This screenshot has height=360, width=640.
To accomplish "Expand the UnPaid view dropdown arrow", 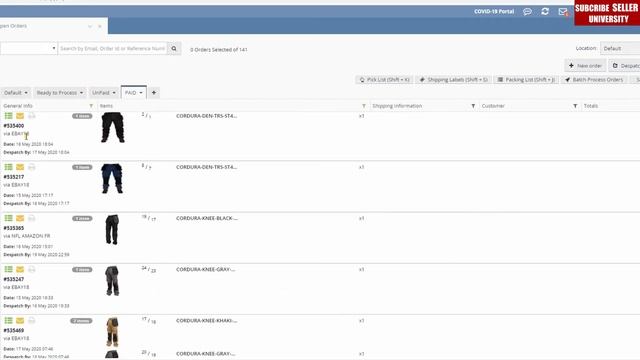I will (114, 93).
